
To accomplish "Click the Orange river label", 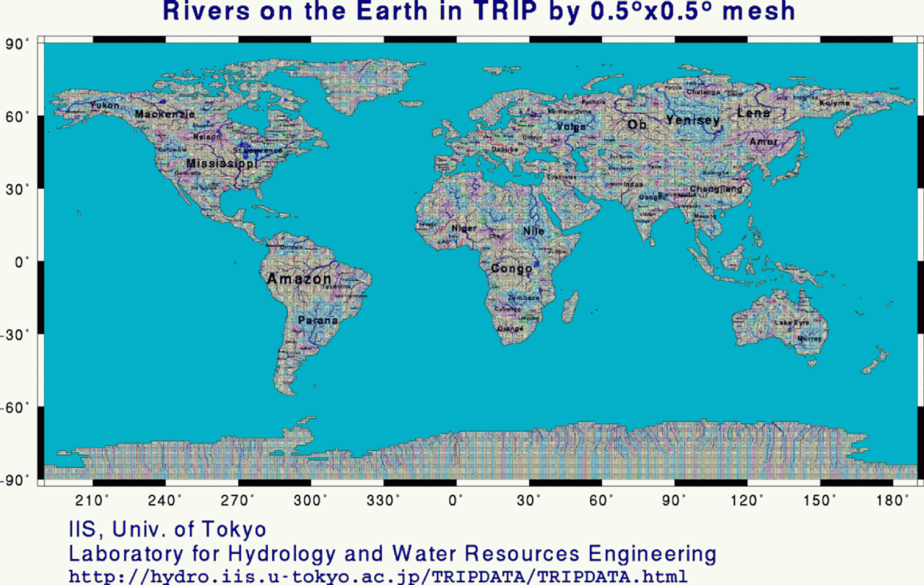I will click(x=510, y=329).
